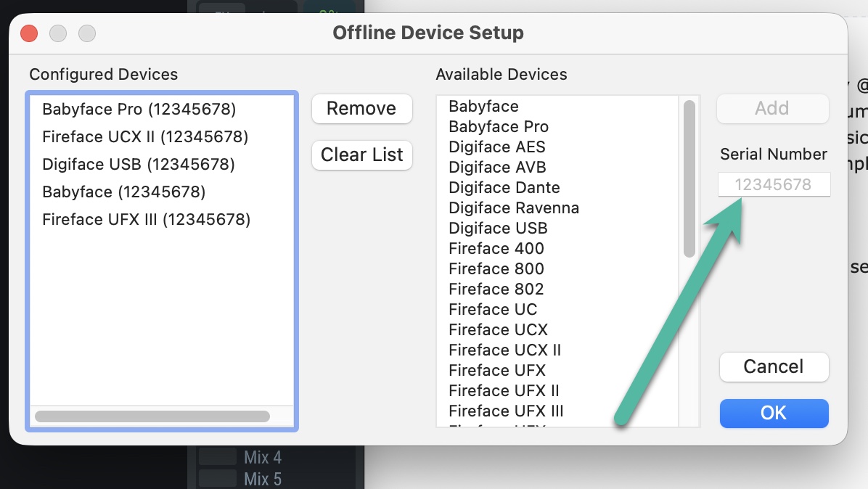Select Fireface UCX in Available Devices
868x489 pixels.
click(558, 329)
